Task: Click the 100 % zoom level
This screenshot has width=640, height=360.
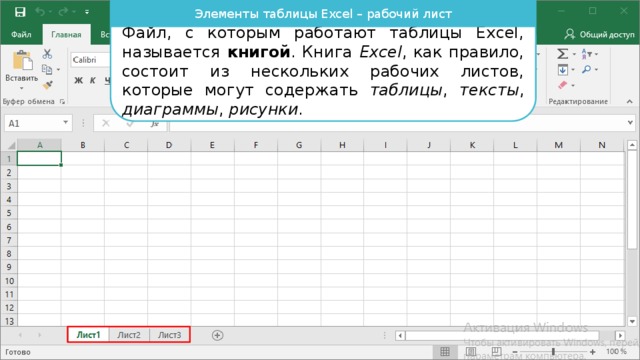Action: [x=616, y=351]
